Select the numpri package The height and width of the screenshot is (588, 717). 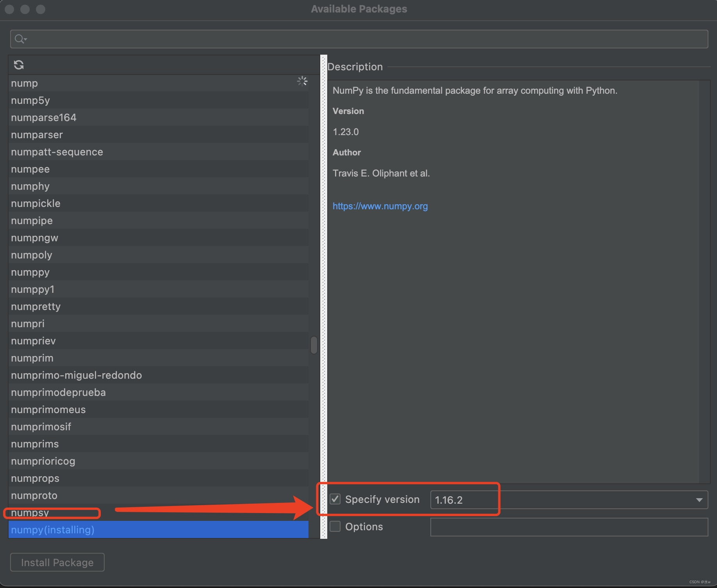point(158,324)
